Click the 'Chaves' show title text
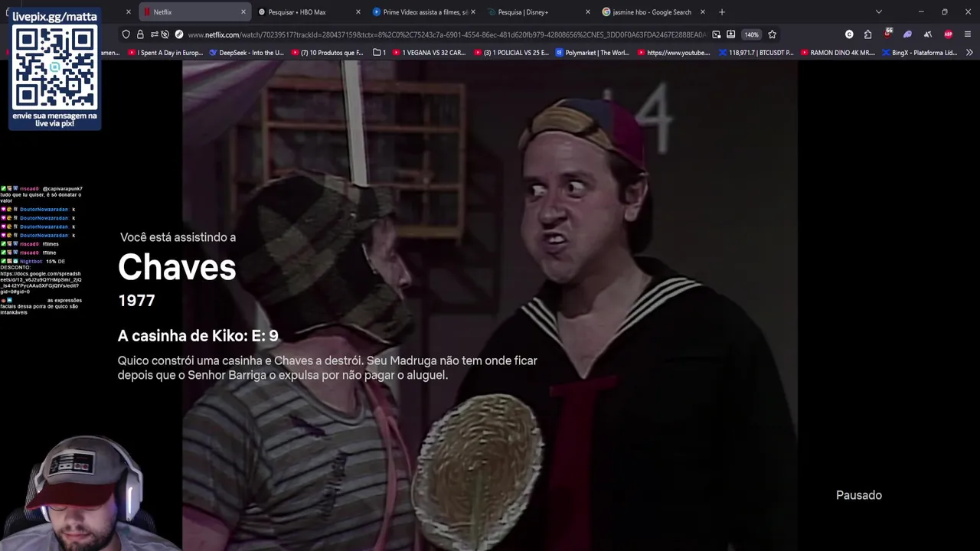980x551 pixels. point(177,267)
